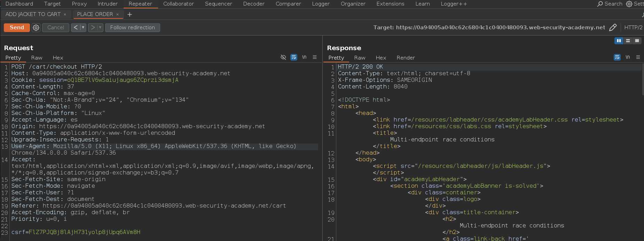
Task: Click Follow redirection button
Action: click(x=133, y=28)
